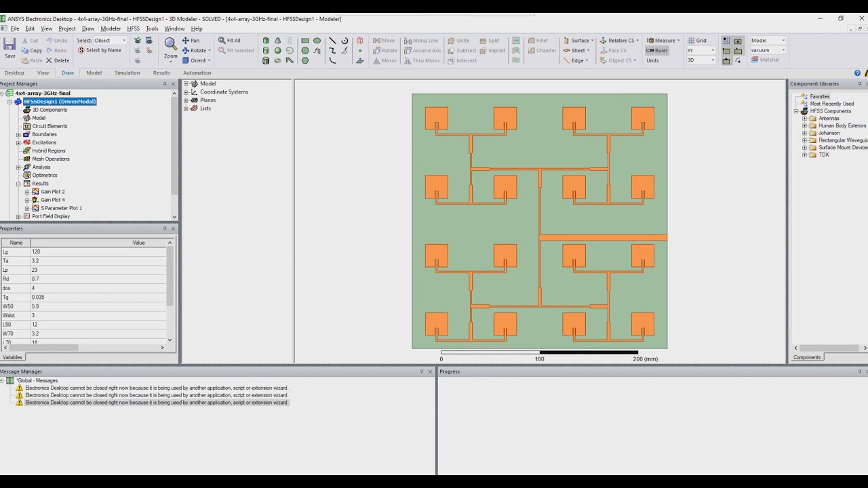This screenshot has width=868, height=488.
Task: Select the Zoom magnifier tool
Action: coord(171,45)
